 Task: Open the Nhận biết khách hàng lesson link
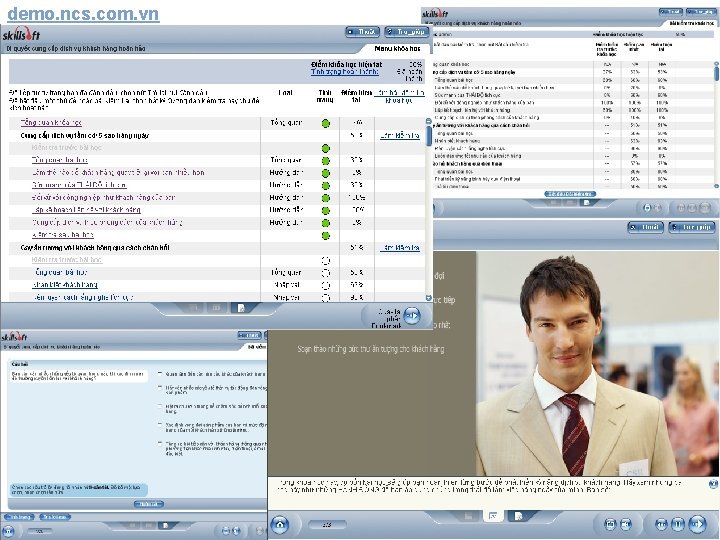point(65,285)
